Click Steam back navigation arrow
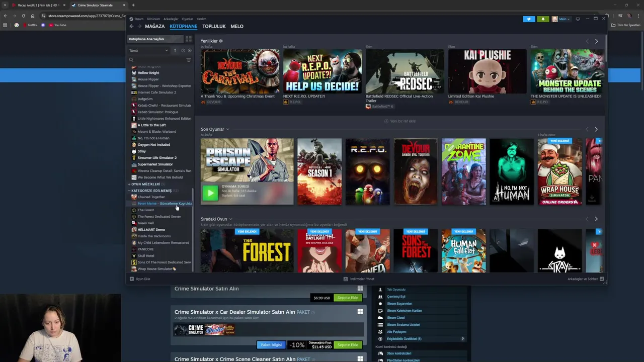The width and height of the screenshot is (644, 362). [x=132, y=26]
